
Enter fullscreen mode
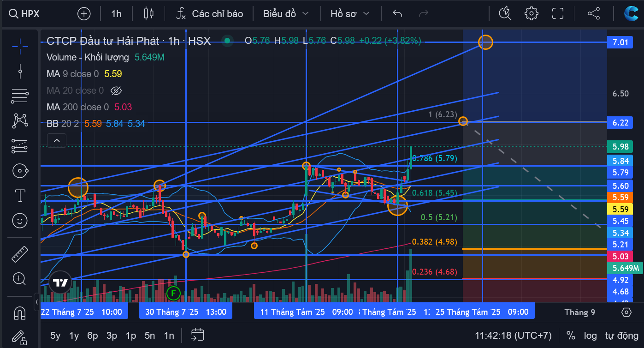pos(558,13)
